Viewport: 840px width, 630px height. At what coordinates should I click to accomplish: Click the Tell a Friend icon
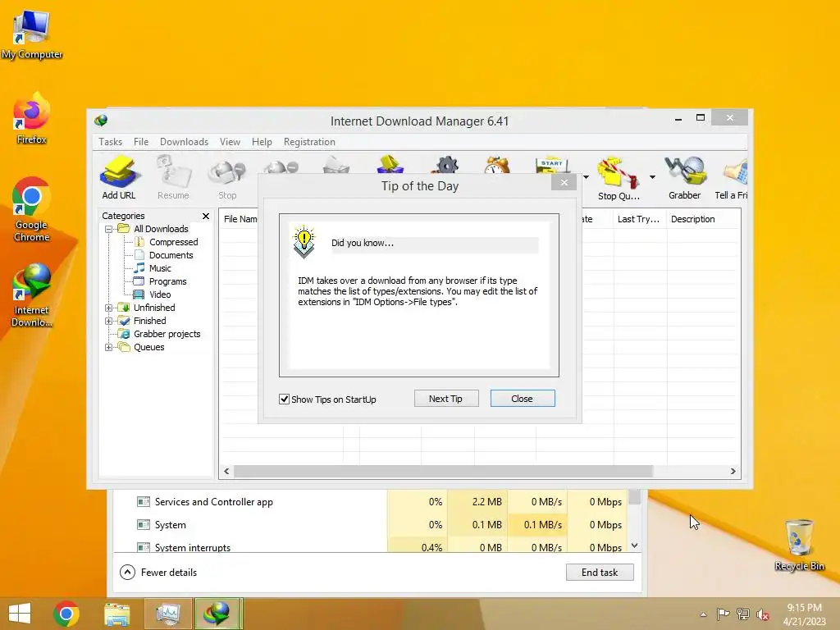coord(732,178)
